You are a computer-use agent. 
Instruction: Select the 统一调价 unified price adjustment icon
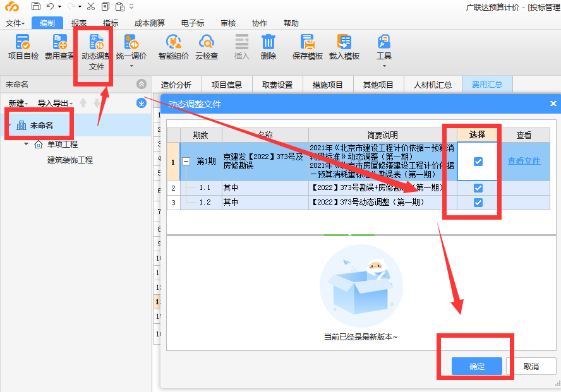click(131, 49)
